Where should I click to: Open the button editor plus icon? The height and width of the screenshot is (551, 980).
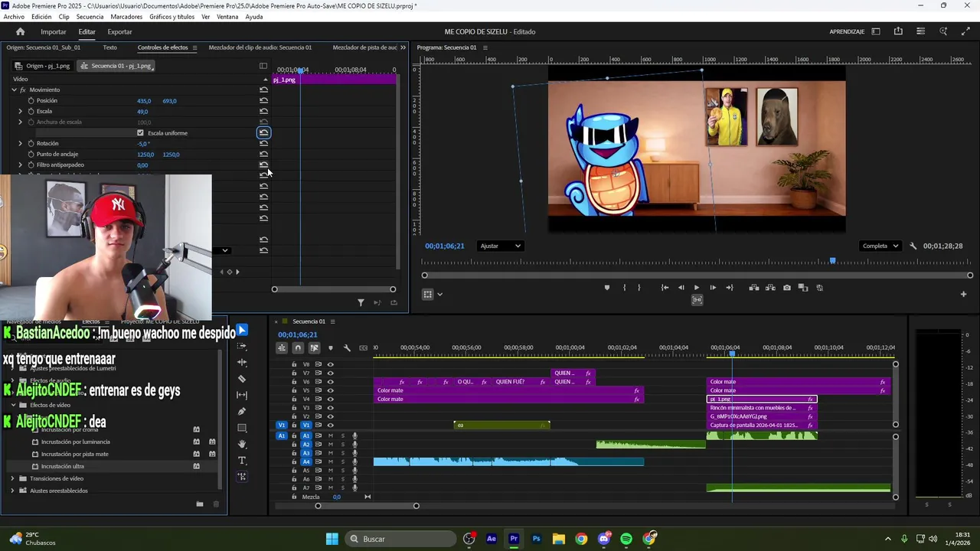pos(963,294)
